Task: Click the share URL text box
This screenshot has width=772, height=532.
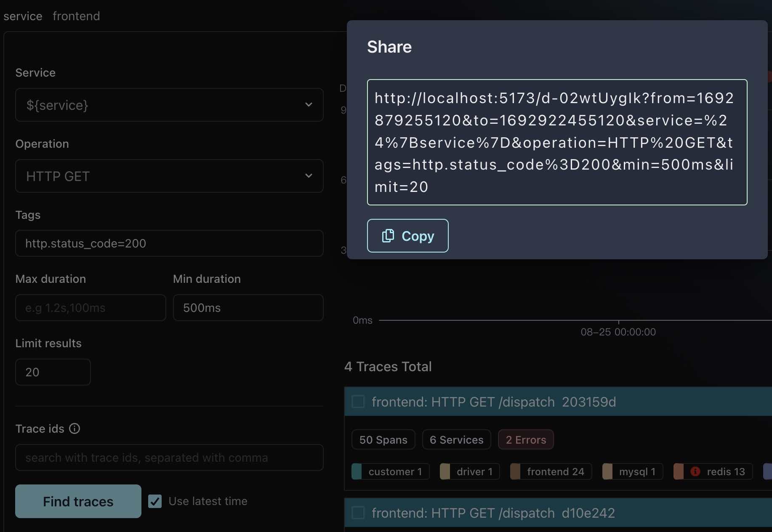Action: (557, 142)
